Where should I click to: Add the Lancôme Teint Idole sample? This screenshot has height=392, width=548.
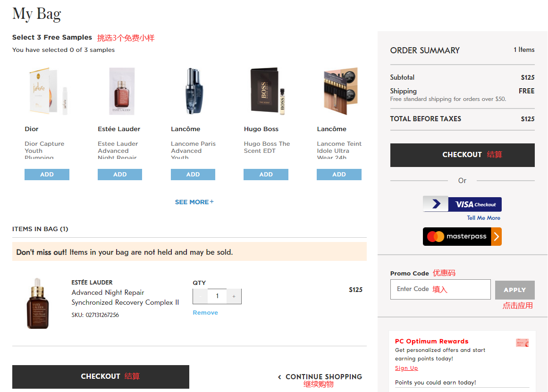[339, 175]
